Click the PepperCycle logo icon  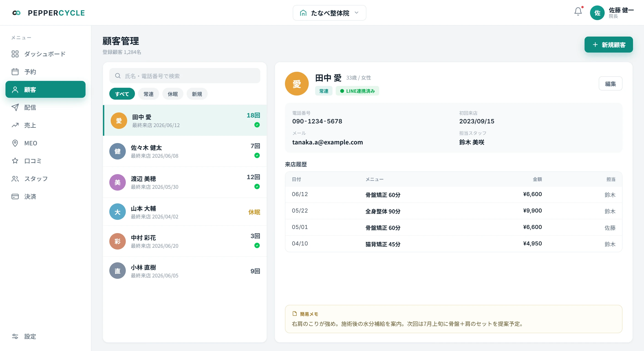click(x=16, y=13)
